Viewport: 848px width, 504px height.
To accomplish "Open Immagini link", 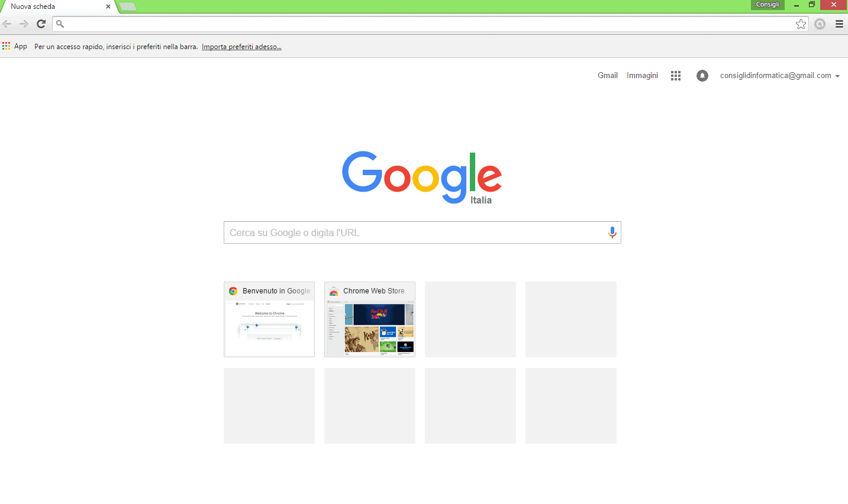I will click(x=642, y=76).
